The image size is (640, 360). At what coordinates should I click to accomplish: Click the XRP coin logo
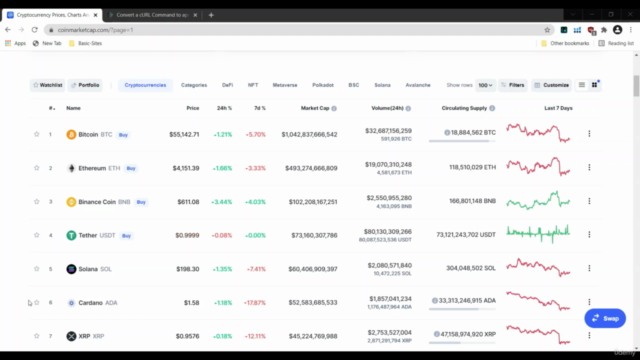71,336
